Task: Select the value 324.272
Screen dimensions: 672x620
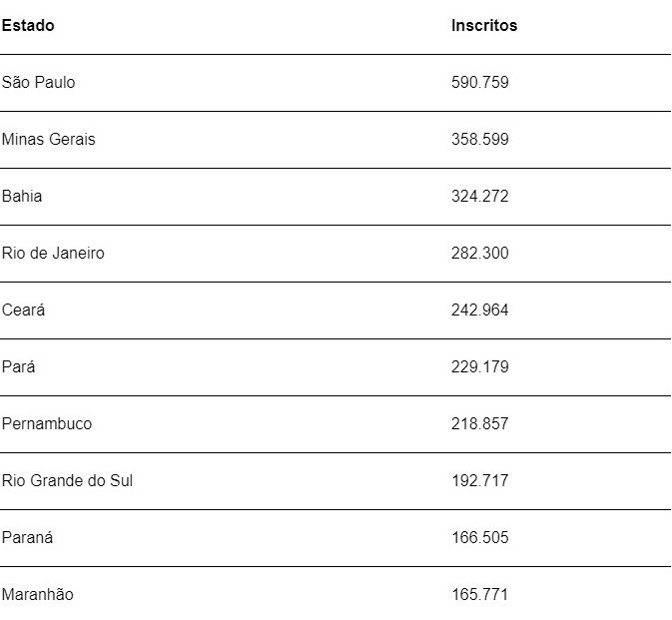Action: coord(480,197)
